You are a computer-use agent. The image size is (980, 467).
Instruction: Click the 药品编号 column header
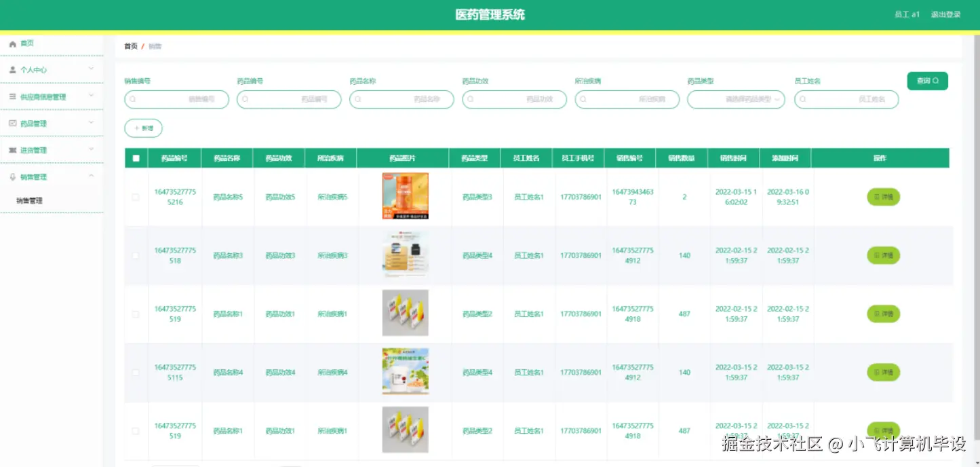(174, 158)
